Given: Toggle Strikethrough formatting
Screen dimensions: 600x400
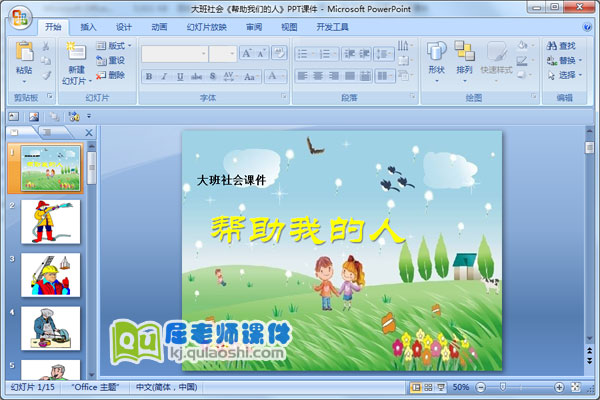Looking at the screenshot, I should [x=196, y=76].
